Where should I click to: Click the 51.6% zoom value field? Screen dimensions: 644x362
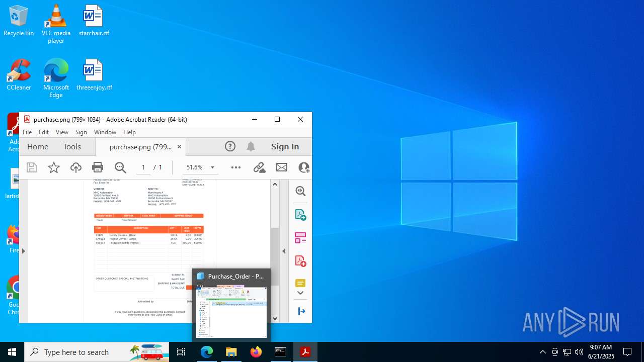pyautogui.click(x=195, y=167)
